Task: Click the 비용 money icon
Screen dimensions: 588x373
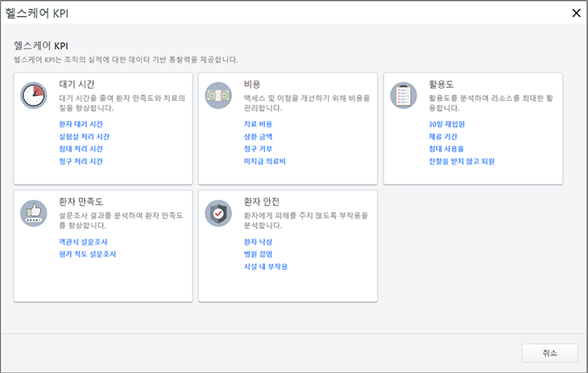Action: click(218, 95)
